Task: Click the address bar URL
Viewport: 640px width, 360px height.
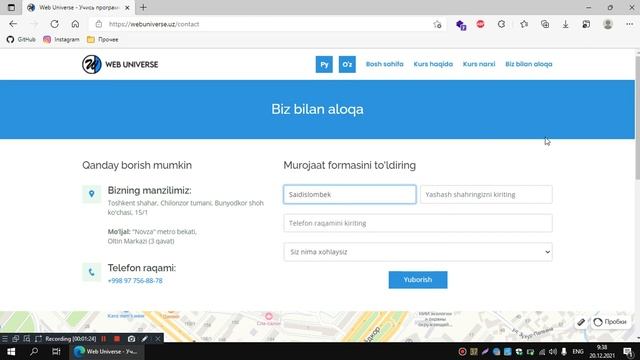Action: click(x=154, y=24)
